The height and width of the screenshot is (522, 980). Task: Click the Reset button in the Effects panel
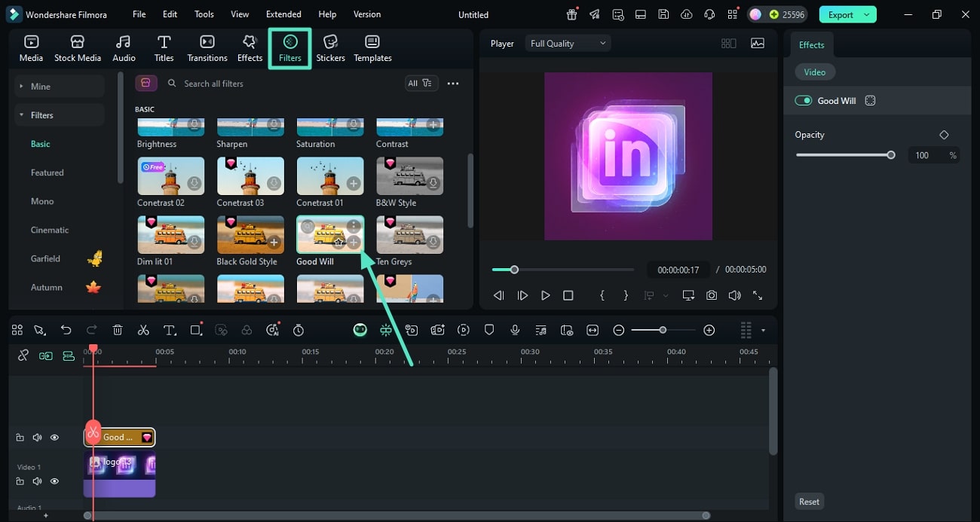809,502
